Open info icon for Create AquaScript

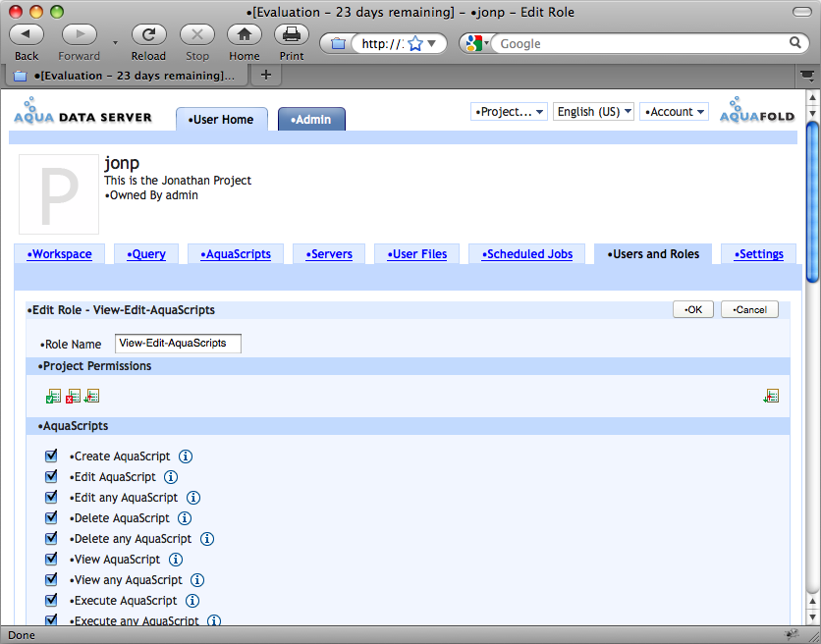[x=186, y=456]
